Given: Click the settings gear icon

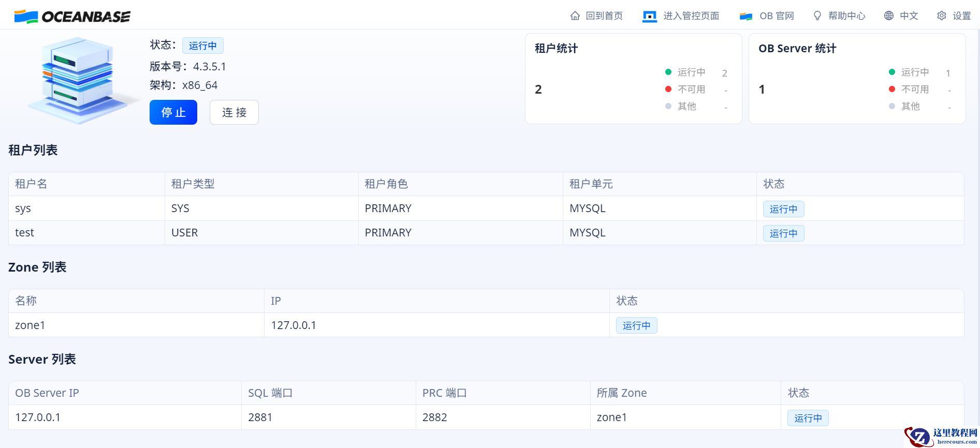Looking at the screenshot, I should pyautogui.click(x=942, y=16).
